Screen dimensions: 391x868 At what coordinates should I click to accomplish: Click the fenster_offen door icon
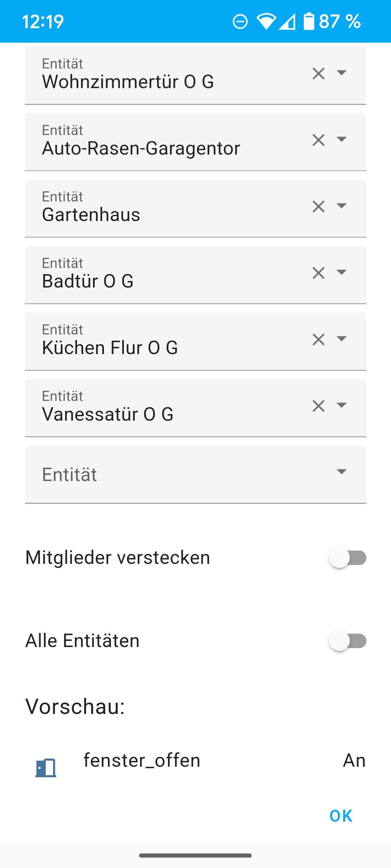(46, 767)
